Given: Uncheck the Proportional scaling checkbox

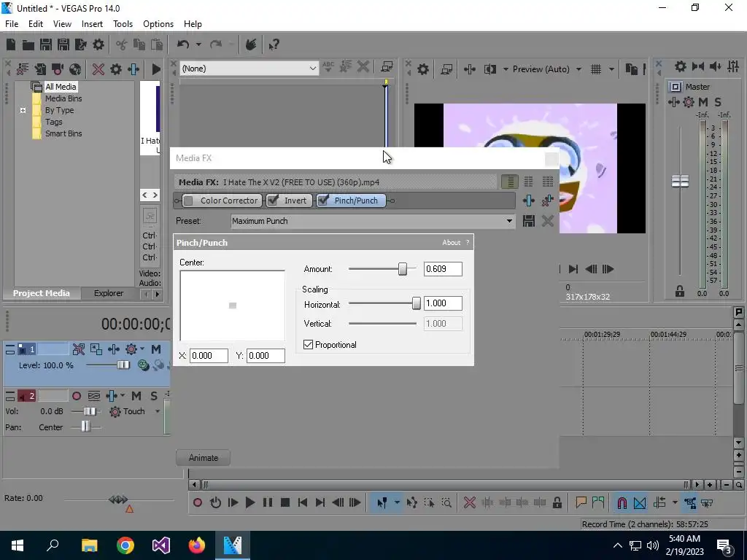Looking at the screenshot, I should (x=309, y=344).
